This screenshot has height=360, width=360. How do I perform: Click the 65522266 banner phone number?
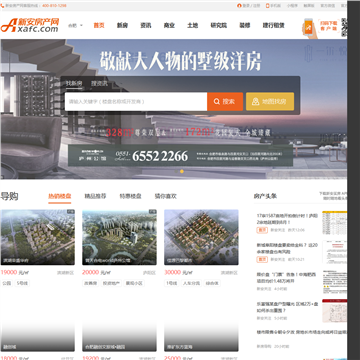[x=160, y=156]
